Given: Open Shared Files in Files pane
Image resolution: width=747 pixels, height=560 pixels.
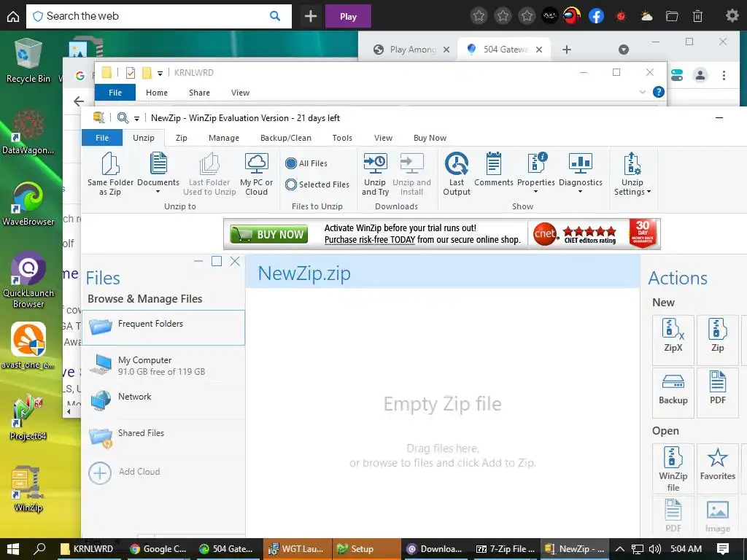Looking at the screenshot, I should tap(163, 437).
